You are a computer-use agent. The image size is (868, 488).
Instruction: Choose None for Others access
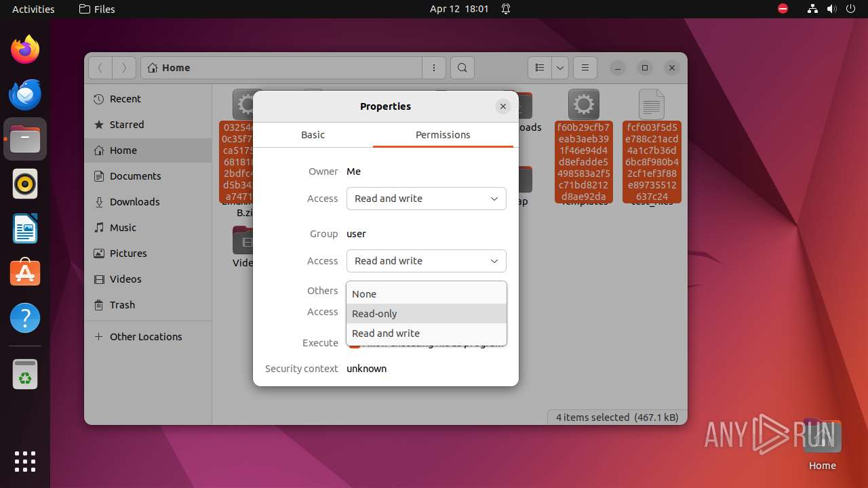(427, 294)
